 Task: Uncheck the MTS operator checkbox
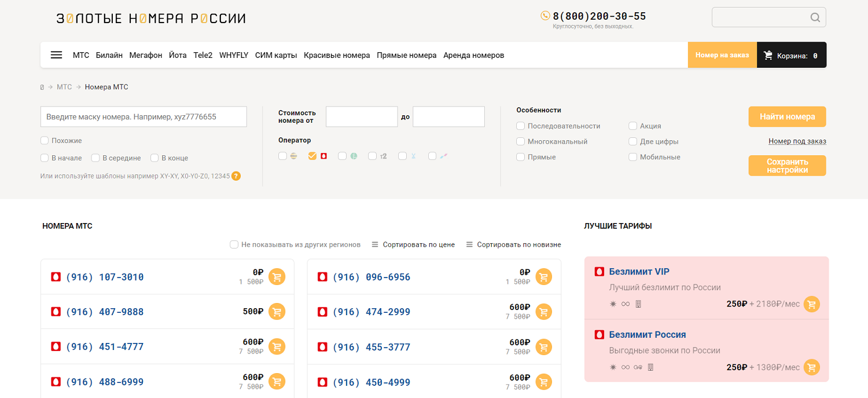pyautogui.click(x=312, y=156)
